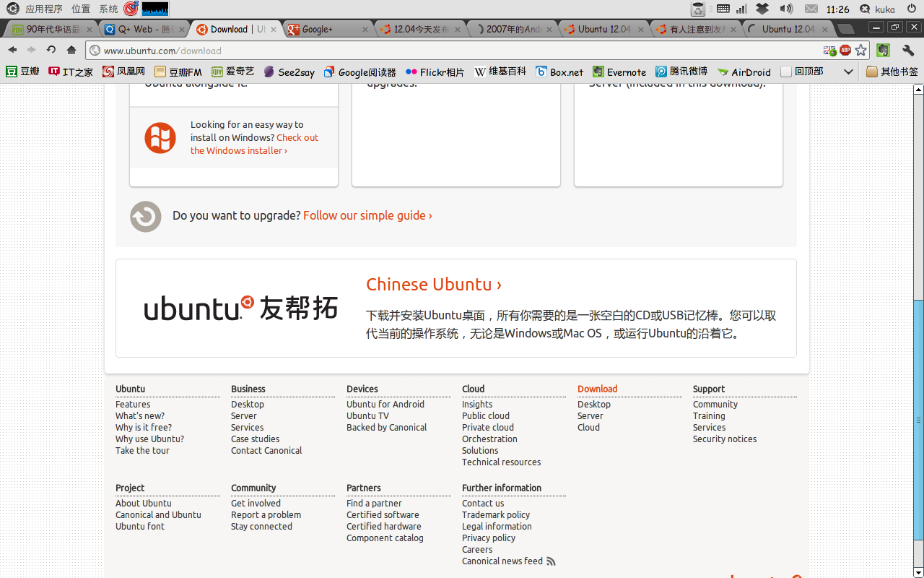Bookmark this page with the star icon
The width and height of the screenshot is (924, 578).
(860, 51)
